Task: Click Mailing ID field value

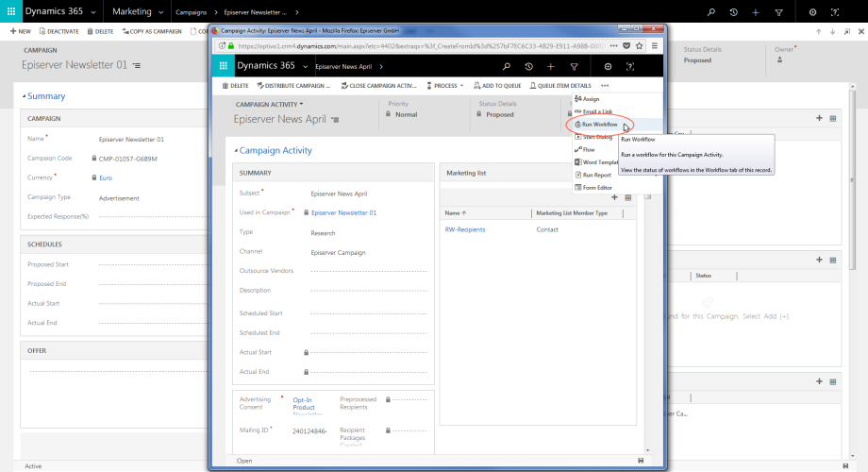Action: click(309, 431)
